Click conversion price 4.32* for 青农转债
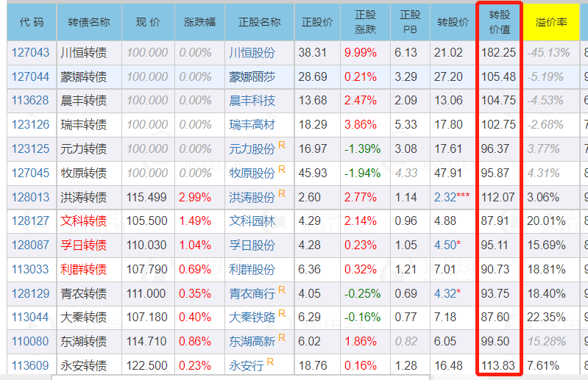This screenshot has width=588, height=380. 447,293
